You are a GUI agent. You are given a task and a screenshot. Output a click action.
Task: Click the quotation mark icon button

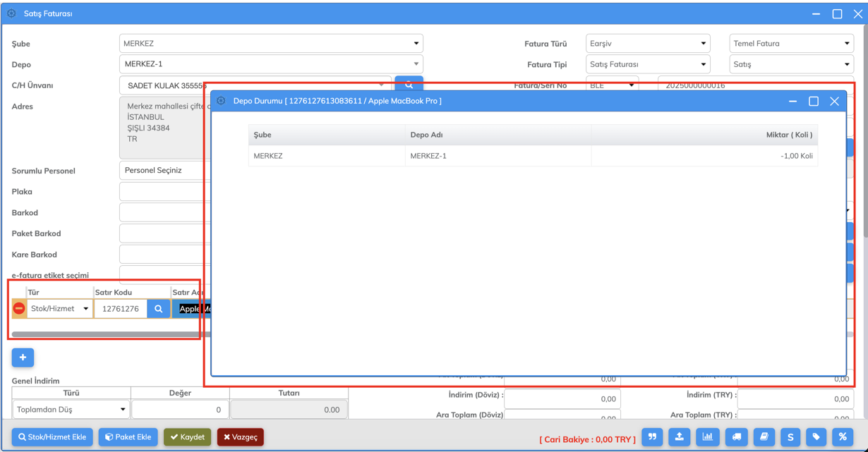tap(652, 437)
